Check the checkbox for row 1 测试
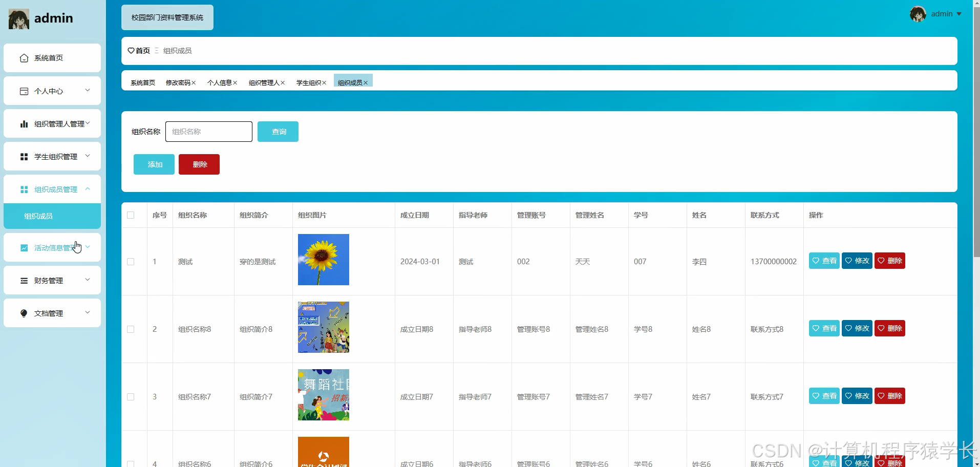 [131, 262]
